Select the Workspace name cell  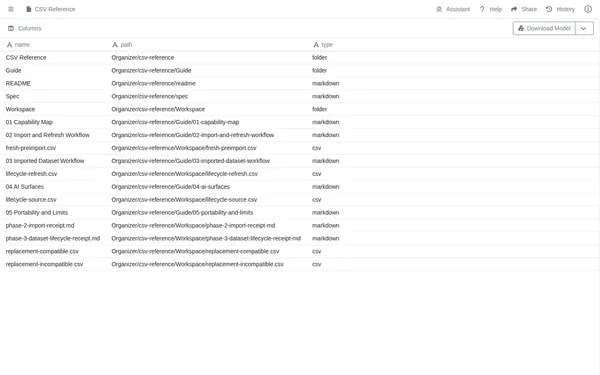tap(20, 109)
